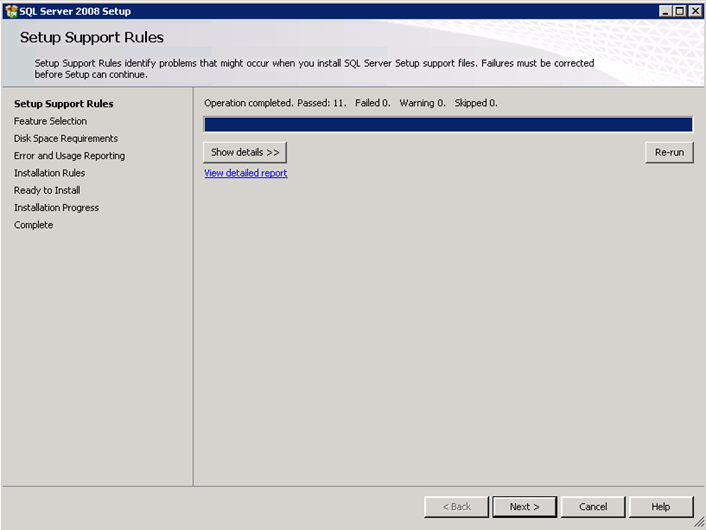This screenshot has height=530, width=706.
Task: Select Setup Support Rules step in sidebar
Action: (x=63, y=104)
